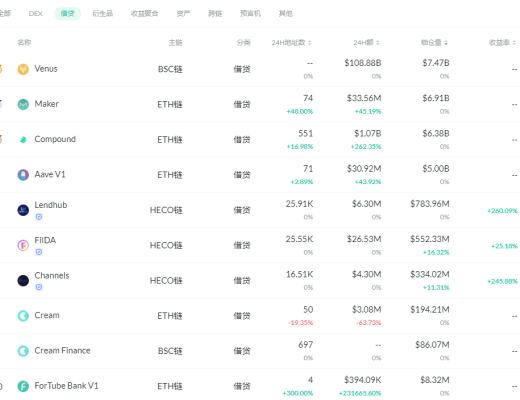Click the 名称 column header
This screenshot has height=400, width=520.
click(x=24, y=42)
